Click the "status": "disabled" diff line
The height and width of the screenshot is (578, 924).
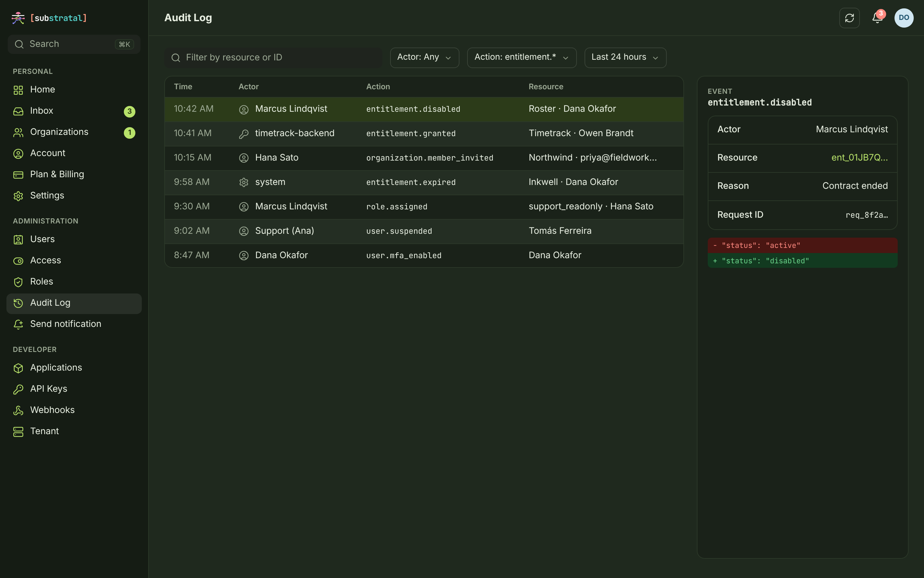(802, 261)
